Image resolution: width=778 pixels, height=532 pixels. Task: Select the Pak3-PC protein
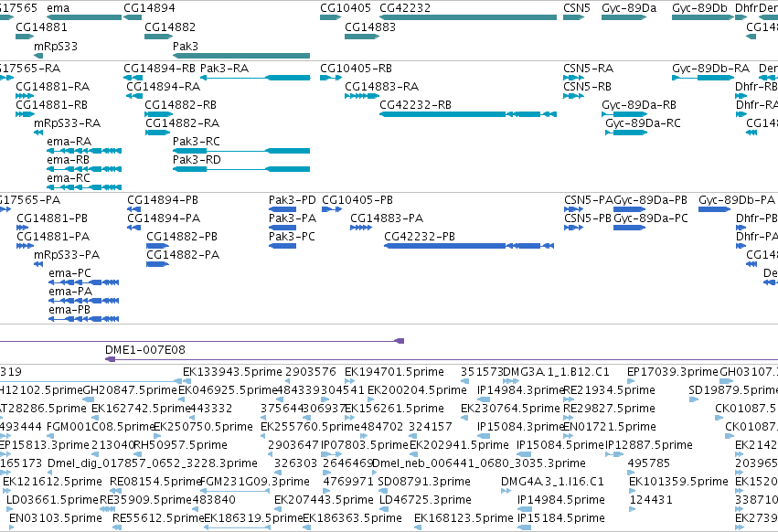tap(282, 246)
